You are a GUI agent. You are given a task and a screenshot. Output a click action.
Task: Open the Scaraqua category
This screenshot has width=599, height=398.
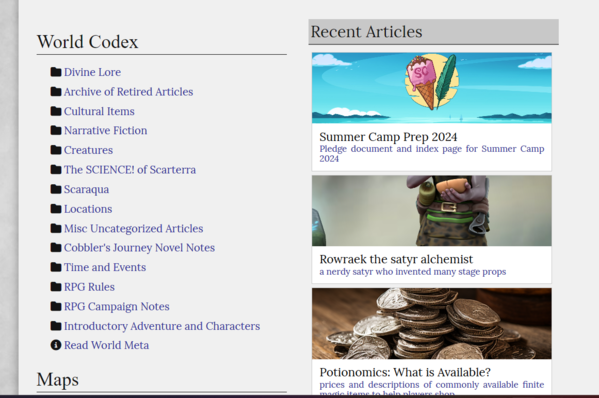click(86, 189)
